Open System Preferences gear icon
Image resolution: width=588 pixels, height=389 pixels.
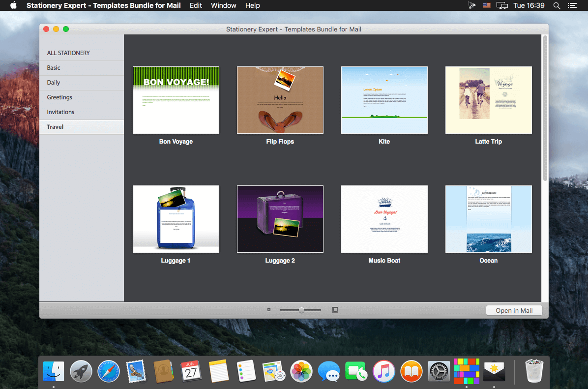[x=439, y=371]
